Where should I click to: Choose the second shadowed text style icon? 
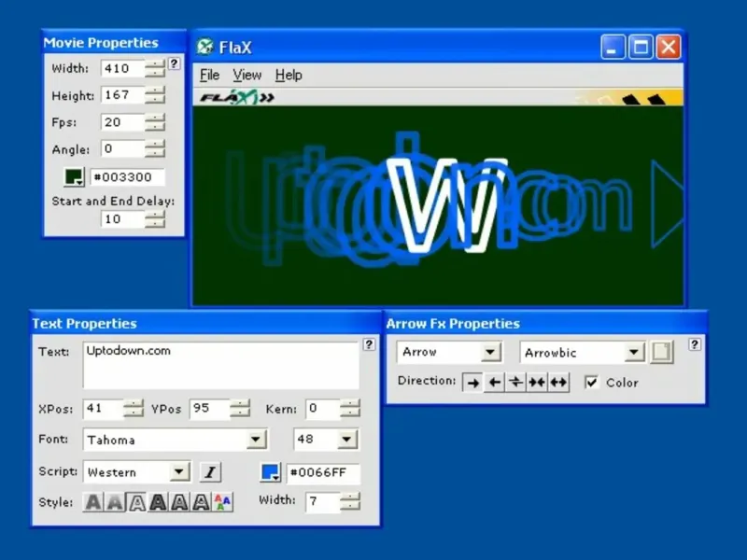[115, 502]
